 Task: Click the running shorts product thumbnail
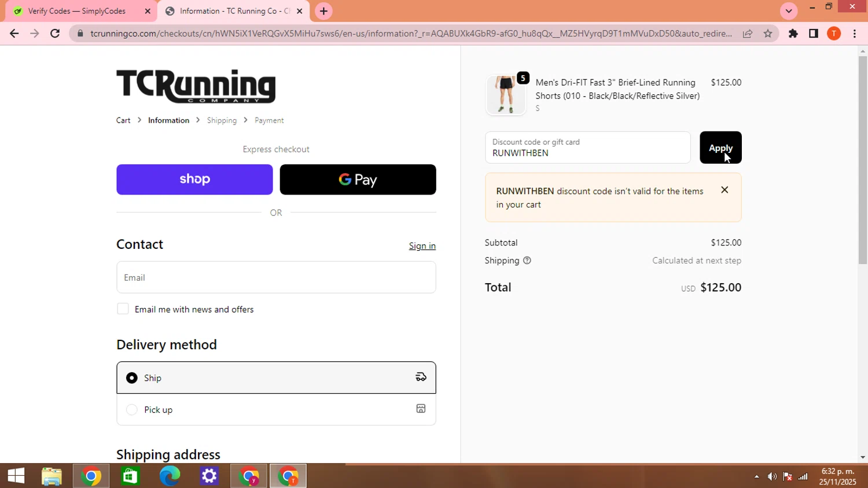(506, 95)
